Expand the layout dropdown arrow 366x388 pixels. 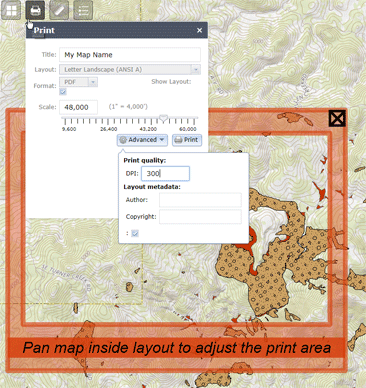[196, 69]
